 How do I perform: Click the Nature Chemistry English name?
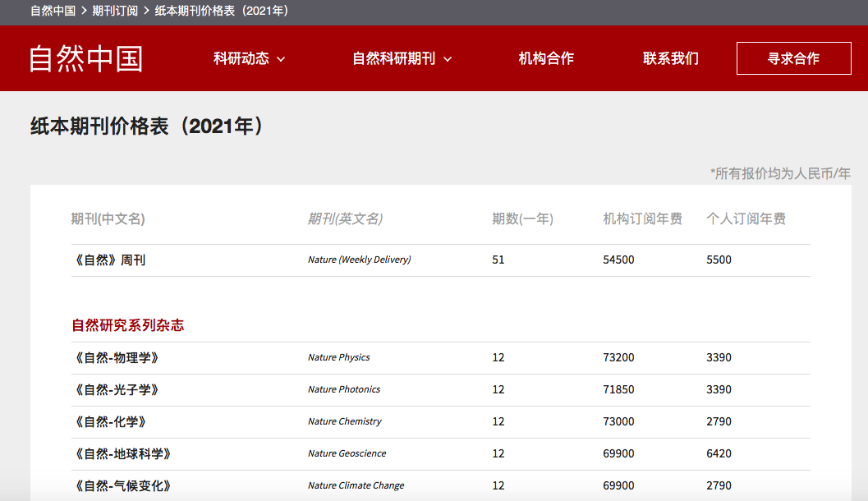click(344, 421)
